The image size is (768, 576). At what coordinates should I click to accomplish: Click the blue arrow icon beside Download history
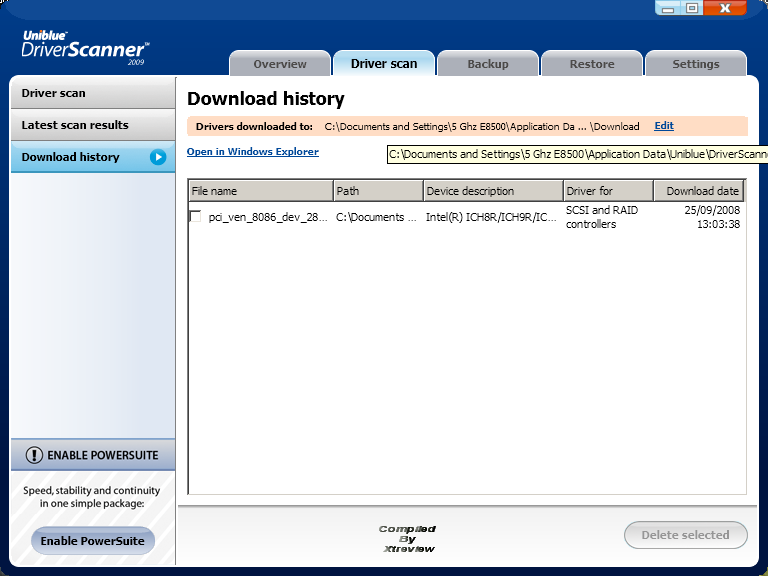click(x=158, y=157)
